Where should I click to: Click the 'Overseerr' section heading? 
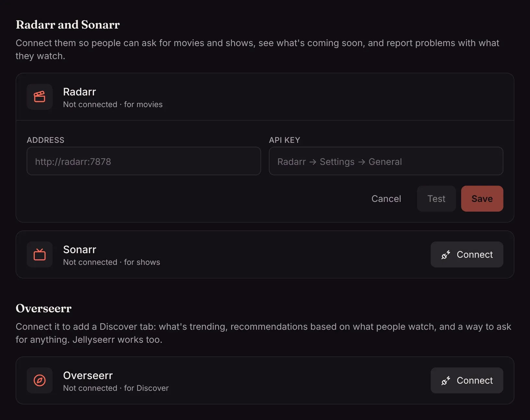(44, 308)
